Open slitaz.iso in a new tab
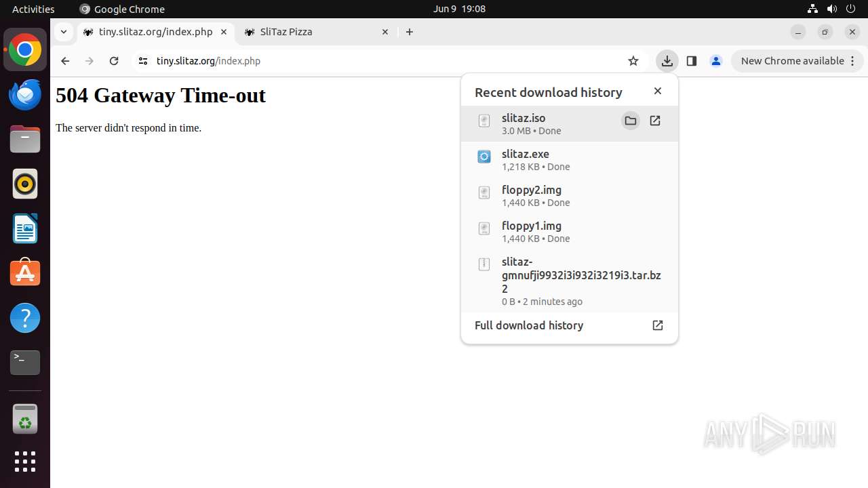Image resolution: width=868 pixels, height=488 pixels. (x=655, y=121)
